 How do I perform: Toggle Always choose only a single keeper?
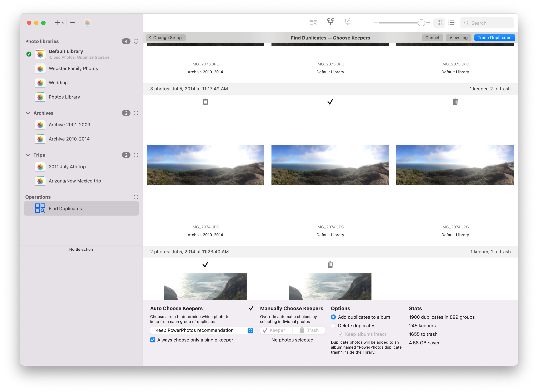point(153,340)
